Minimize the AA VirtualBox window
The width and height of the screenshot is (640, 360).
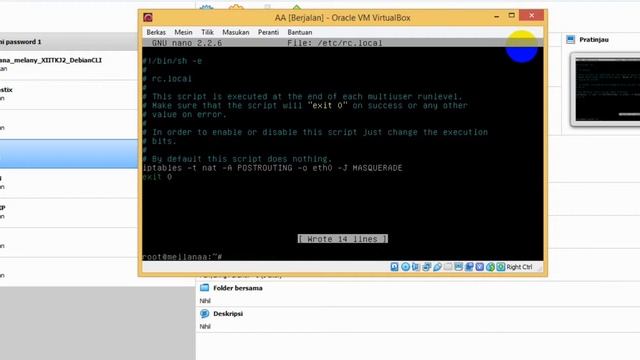496,16
